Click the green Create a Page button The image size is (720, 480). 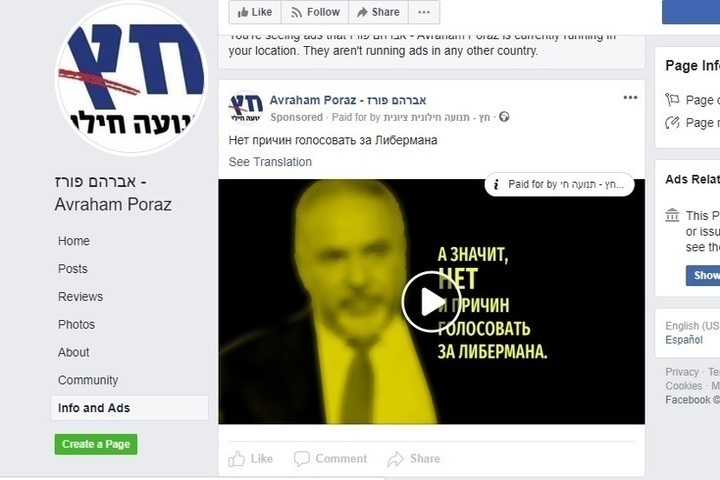point(96,444)
